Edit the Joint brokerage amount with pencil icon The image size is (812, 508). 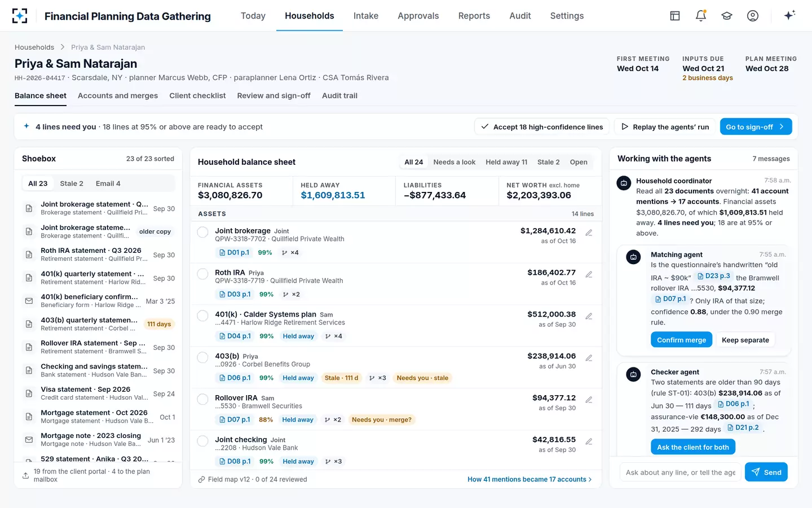[x=589, y=233]
